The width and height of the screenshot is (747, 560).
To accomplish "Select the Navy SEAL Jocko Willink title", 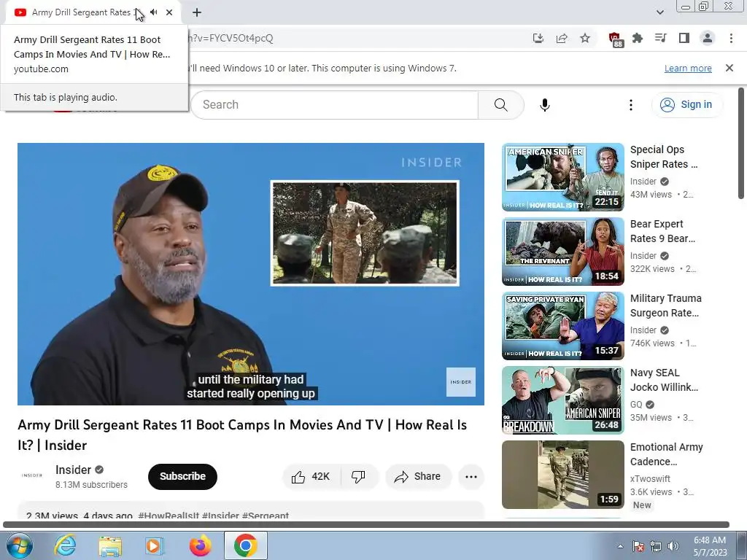I will coord(664,379).
